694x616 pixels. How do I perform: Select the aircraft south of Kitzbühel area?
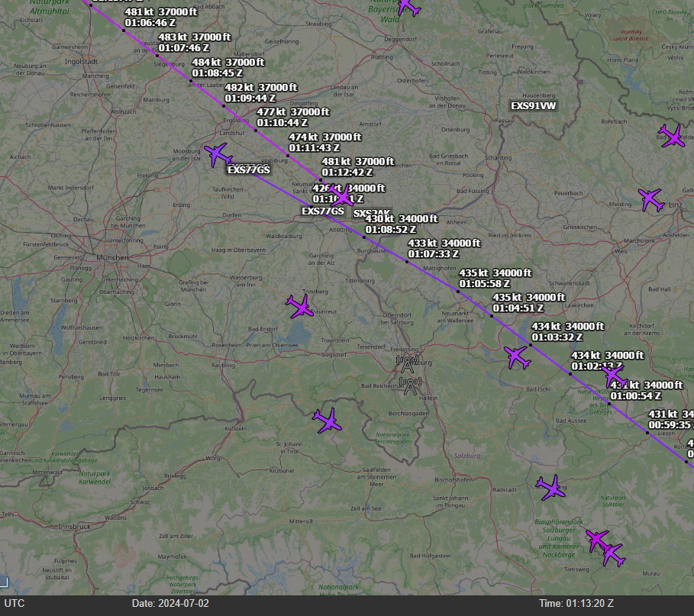(328, 421)
